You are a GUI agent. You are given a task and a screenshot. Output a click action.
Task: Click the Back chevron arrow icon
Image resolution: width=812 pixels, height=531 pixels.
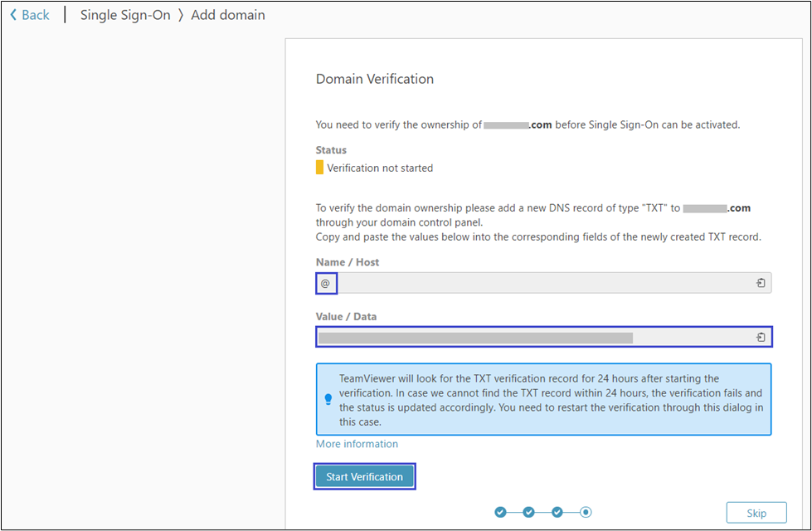pos(13,15)
